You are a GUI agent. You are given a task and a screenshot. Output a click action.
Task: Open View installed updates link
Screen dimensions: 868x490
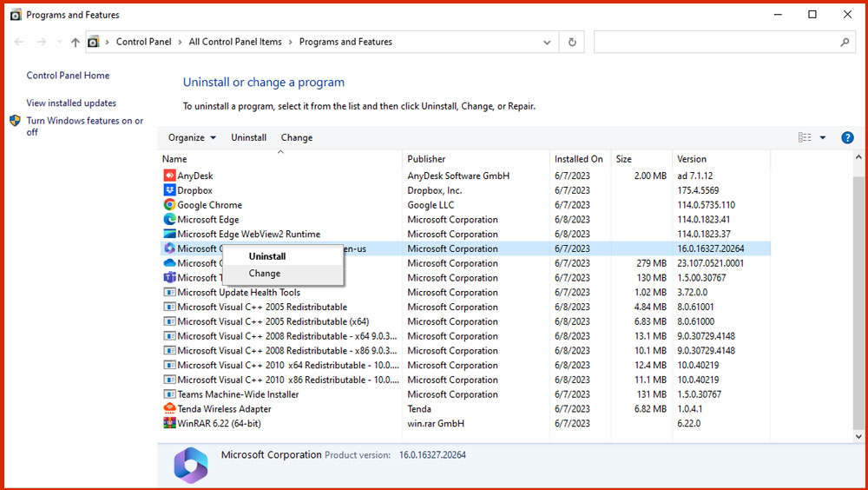click(71, 103)
